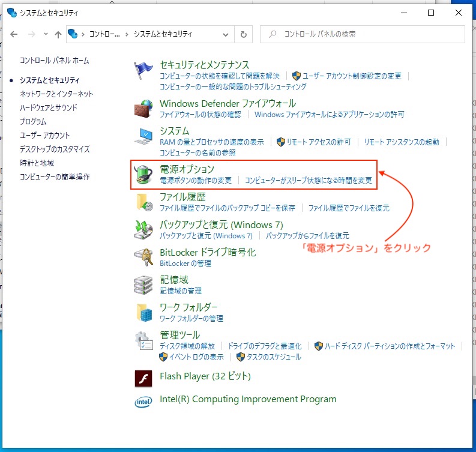Expand the breadcrumb chevron after コントロー...
Viewport: 476px width, 452px height.
[127, 34]
